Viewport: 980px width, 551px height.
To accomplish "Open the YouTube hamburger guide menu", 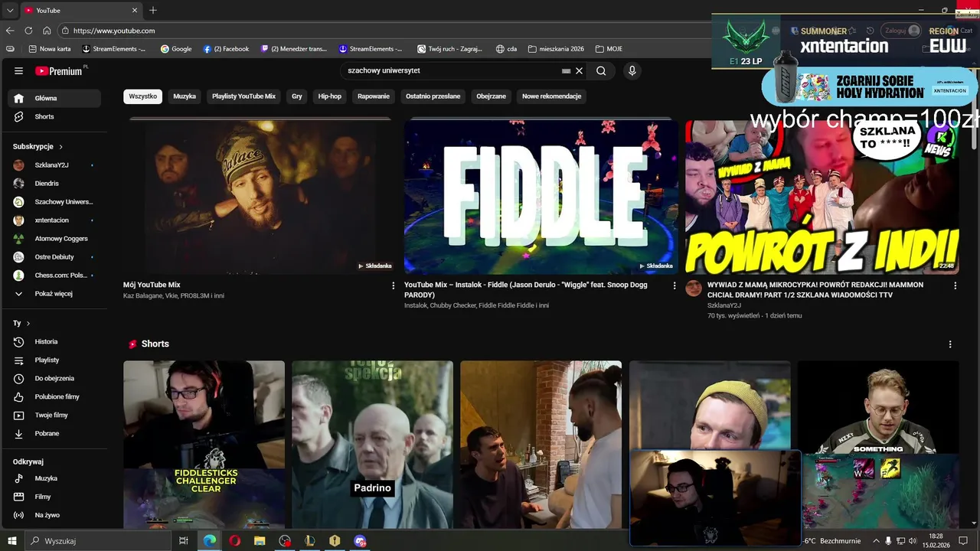I will pyautogui.click(x=18, y=70).
